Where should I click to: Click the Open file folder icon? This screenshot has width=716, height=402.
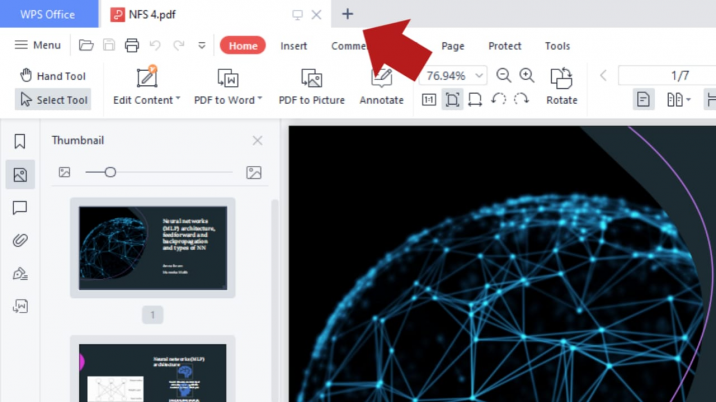click(x=86, y=45)
